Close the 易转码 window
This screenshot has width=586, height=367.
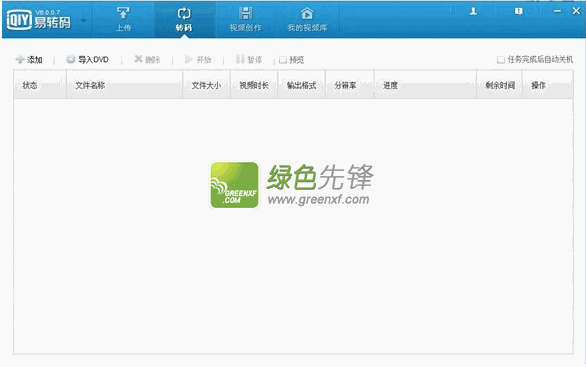click(576, 11)
